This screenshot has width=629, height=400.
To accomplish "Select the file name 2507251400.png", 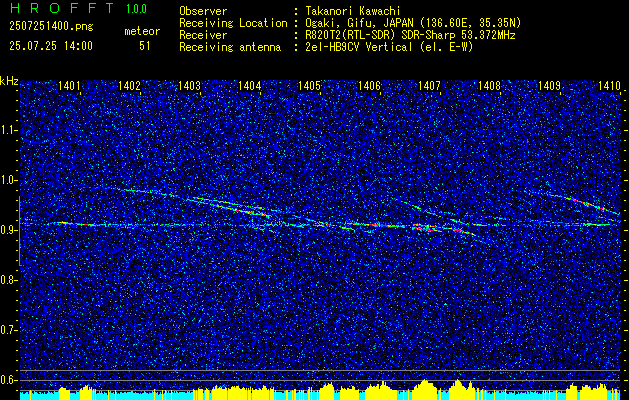I will point(51,27).
